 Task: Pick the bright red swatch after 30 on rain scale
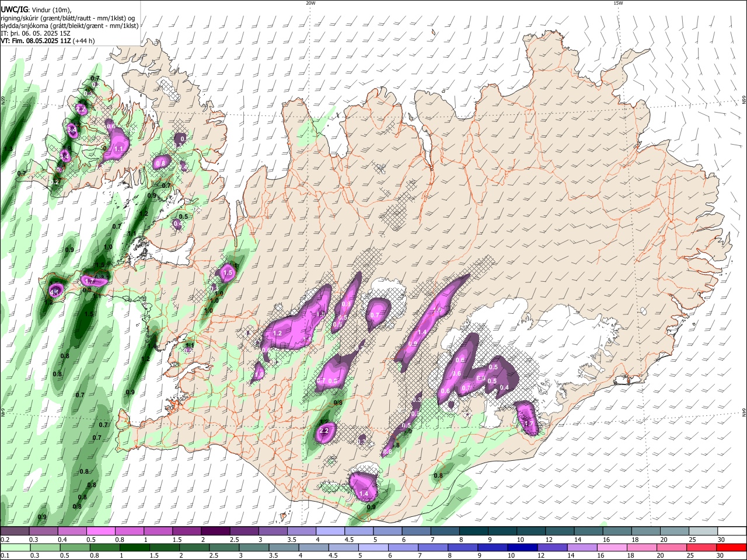pyautogui.click(x=732, y=547)
